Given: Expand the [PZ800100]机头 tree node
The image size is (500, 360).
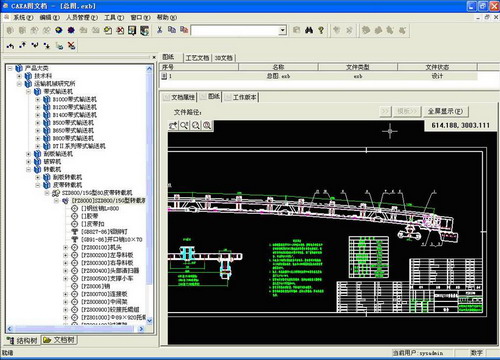Looking at the screenshot, I should [x=66, y=247].
